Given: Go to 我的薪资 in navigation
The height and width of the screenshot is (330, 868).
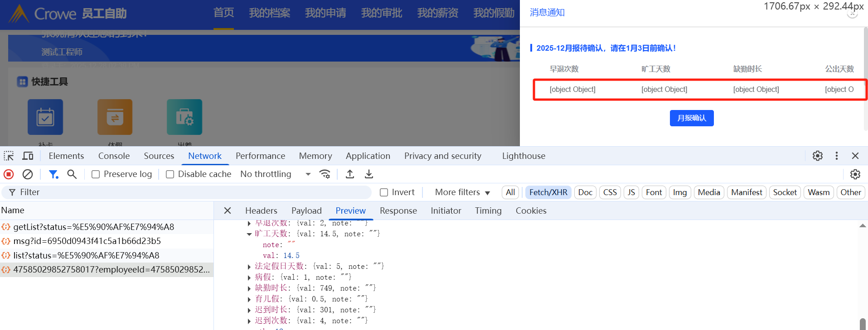Looking at the screenshot, I should [x=437, y=13].
